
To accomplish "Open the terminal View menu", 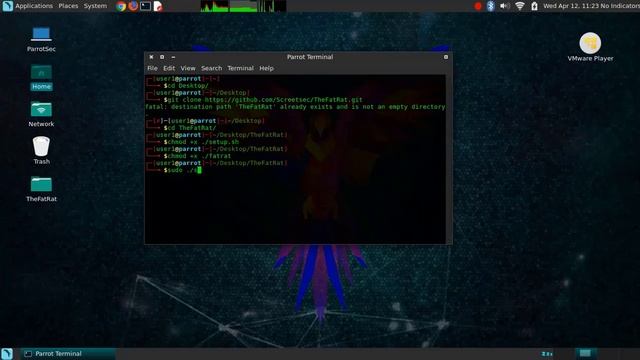I will (188, 68).
